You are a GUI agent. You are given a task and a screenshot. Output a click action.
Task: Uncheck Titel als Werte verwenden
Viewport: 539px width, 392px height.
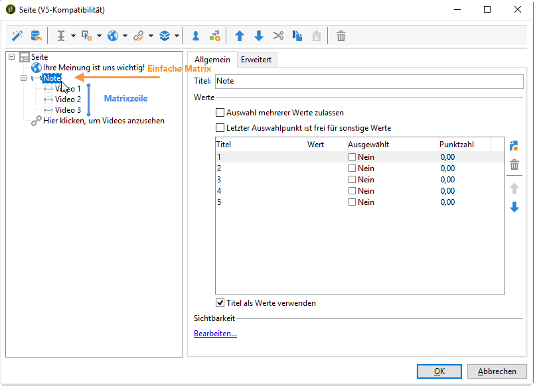(220, 303)
